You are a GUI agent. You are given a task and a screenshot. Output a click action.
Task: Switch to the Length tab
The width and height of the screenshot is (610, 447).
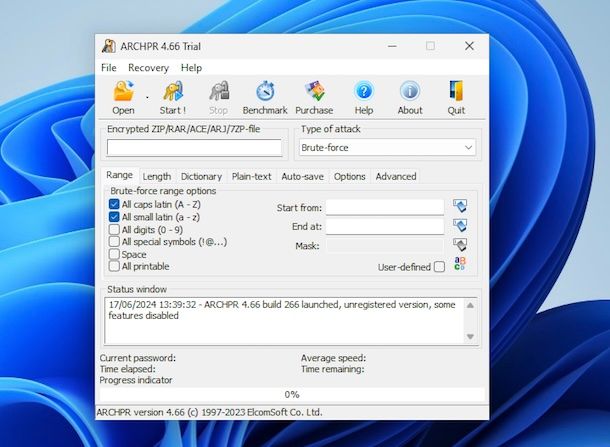click(x=157, y=177)
